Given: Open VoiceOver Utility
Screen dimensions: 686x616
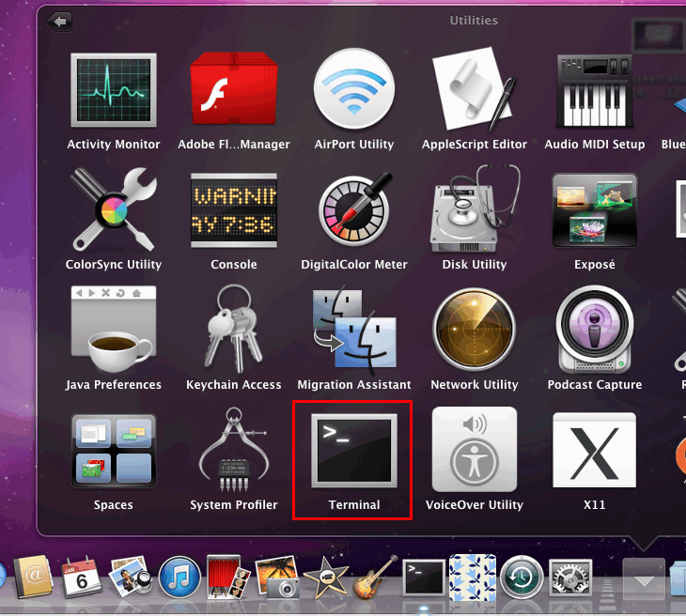Looking at the screenshot, I should pos(475,450).
